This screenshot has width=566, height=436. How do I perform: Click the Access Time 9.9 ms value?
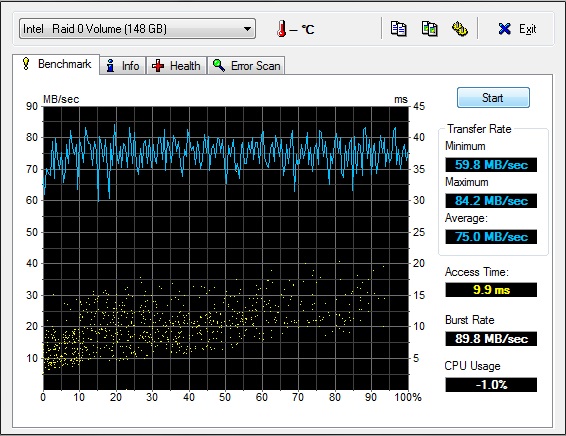(491, 290)
